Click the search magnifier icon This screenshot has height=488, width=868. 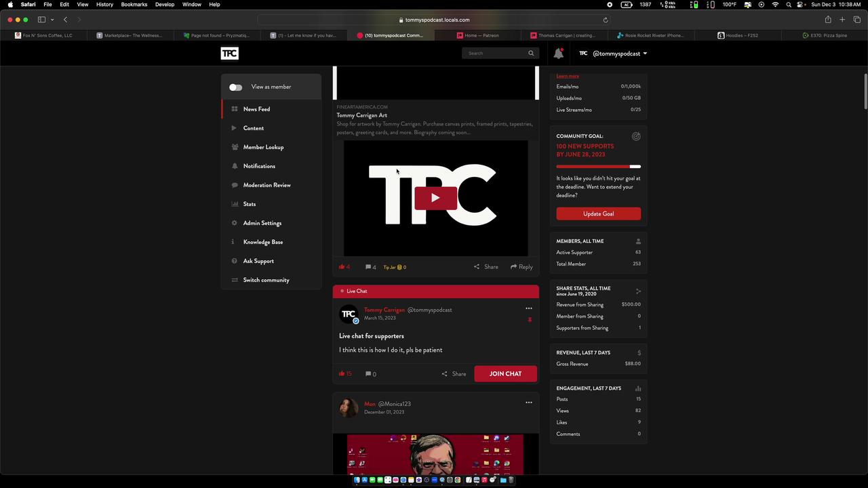pyautogui.click(x=531, y=53)
